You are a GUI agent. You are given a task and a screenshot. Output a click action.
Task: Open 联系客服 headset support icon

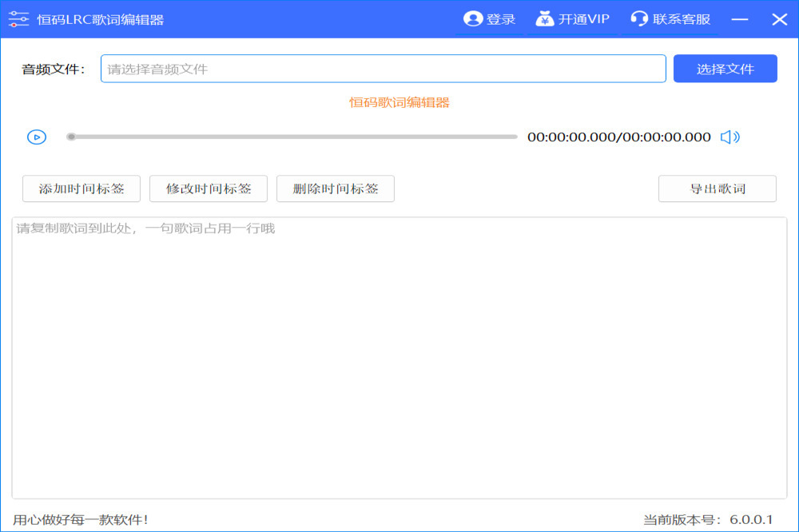tap(639, 19)
